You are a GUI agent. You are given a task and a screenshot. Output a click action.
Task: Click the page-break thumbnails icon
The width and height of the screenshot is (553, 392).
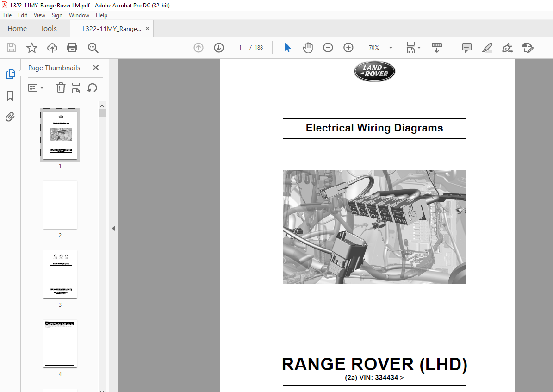[x=76, y=87]
